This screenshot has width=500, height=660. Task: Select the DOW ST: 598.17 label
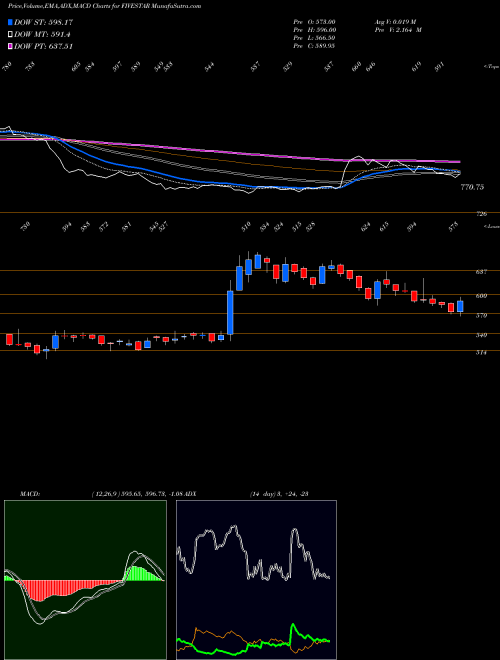tap(43, 22)
